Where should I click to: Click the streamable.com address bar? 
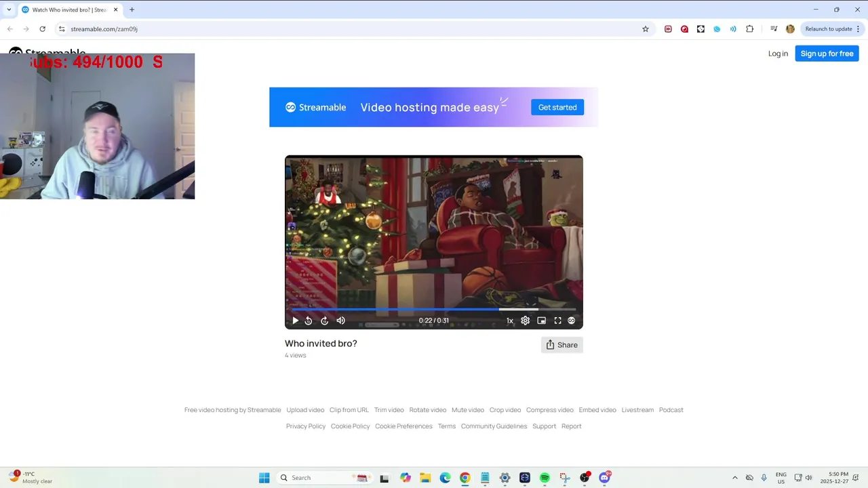(x=353, y=29)
